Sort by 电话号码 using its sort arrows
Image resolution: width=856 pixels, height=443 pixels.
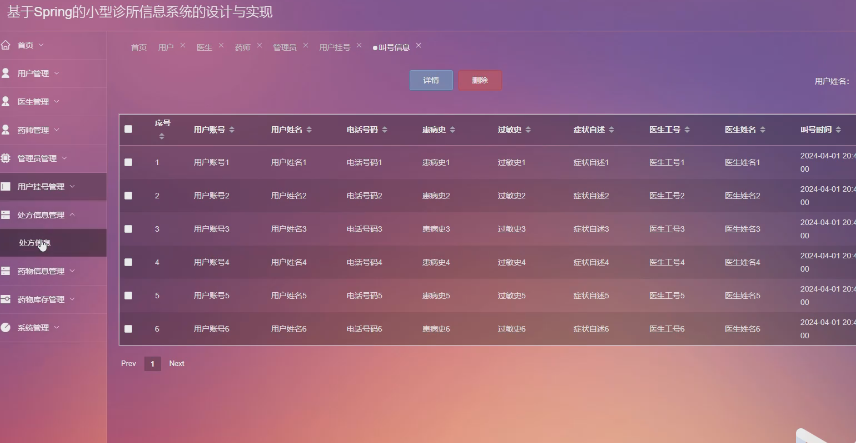tap(384, 129)
